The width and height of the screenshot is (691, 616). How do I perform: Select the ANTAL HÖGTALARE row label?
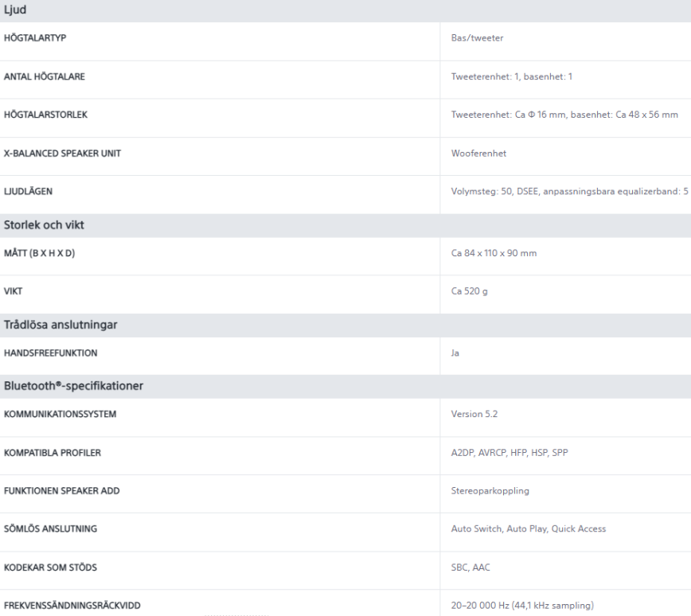pyautogui.click(x=44, y=76)
